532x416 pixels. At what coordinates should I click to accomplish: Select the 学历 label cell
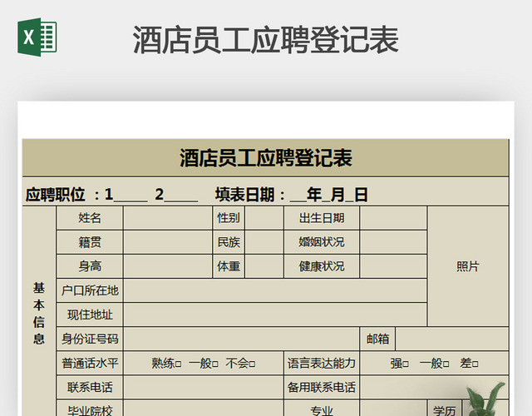pyautogui.click(x=444, y=409)
